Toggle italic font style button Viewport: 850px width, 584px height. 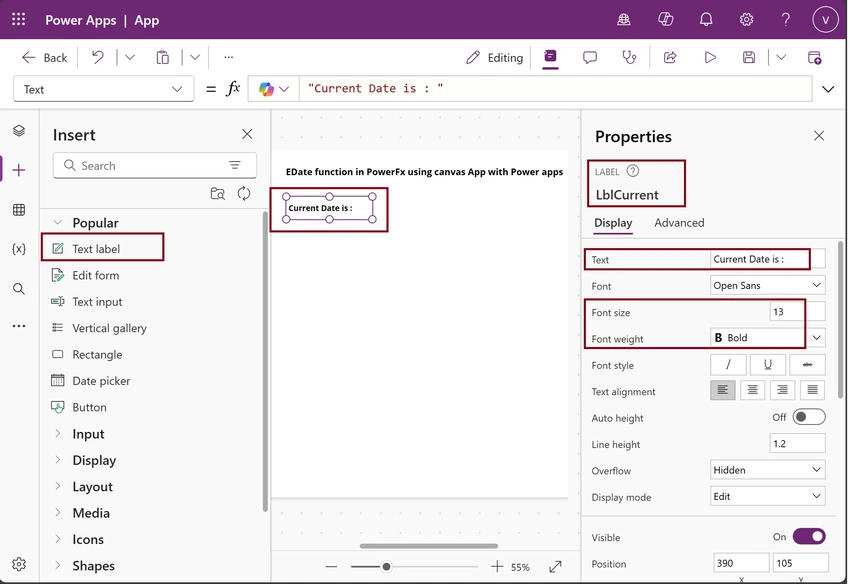pos(728,365)
